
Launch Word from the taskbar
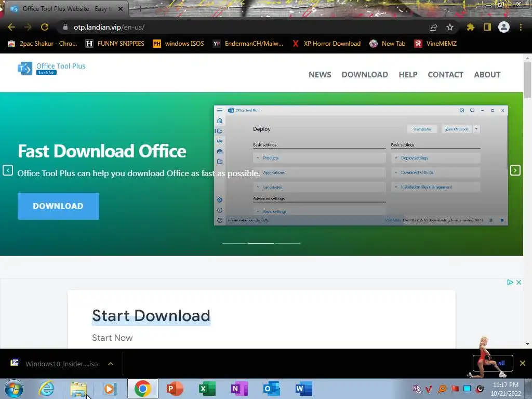303,389
